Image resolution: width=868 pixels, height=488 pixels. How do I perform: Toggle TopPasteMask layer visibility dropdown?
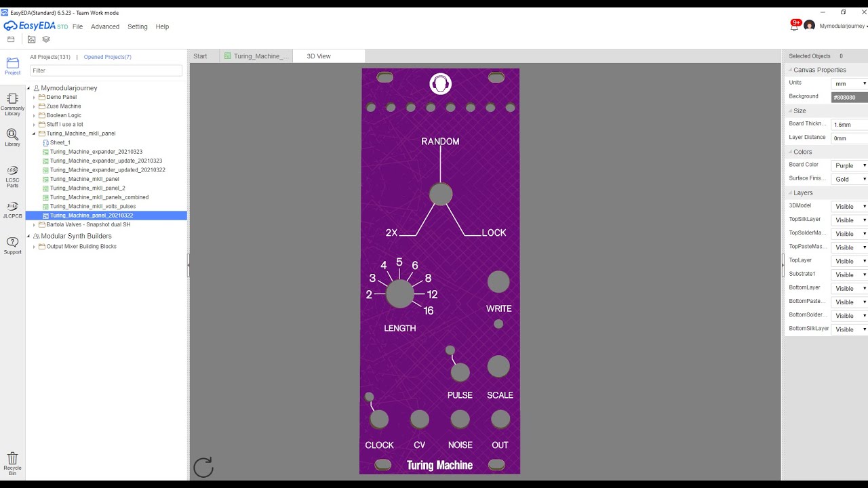[849, 247]
